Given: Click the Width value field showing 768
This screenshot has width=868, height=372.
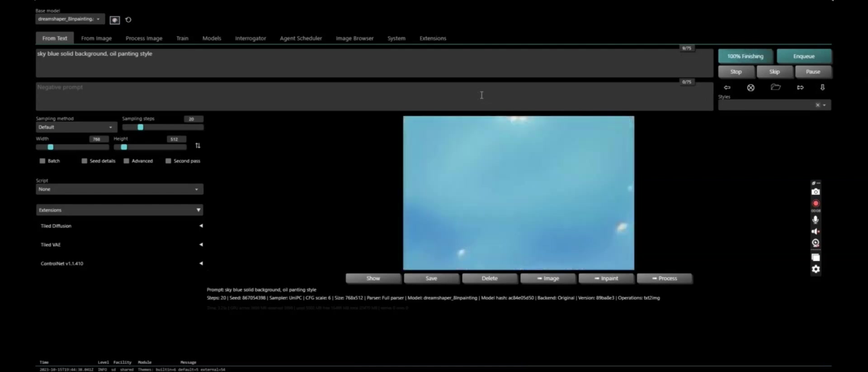Looking at the screenshot, I should [99, 139].
